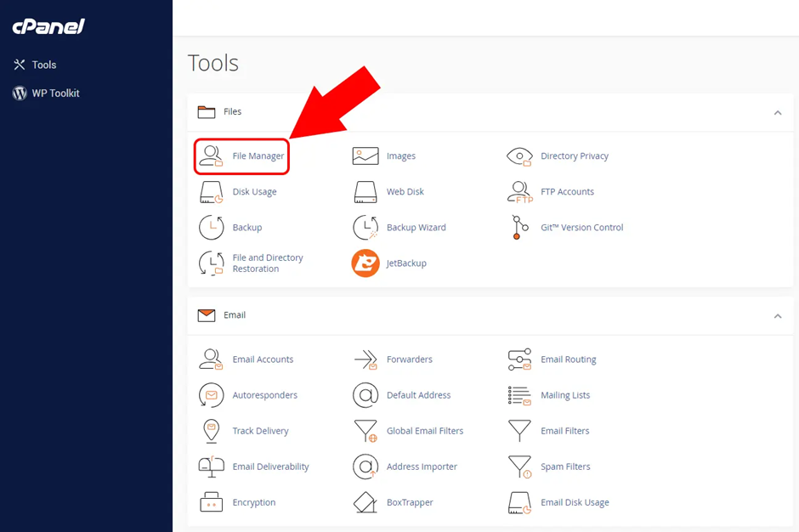Open the Web Disk link

pos(405,191)
